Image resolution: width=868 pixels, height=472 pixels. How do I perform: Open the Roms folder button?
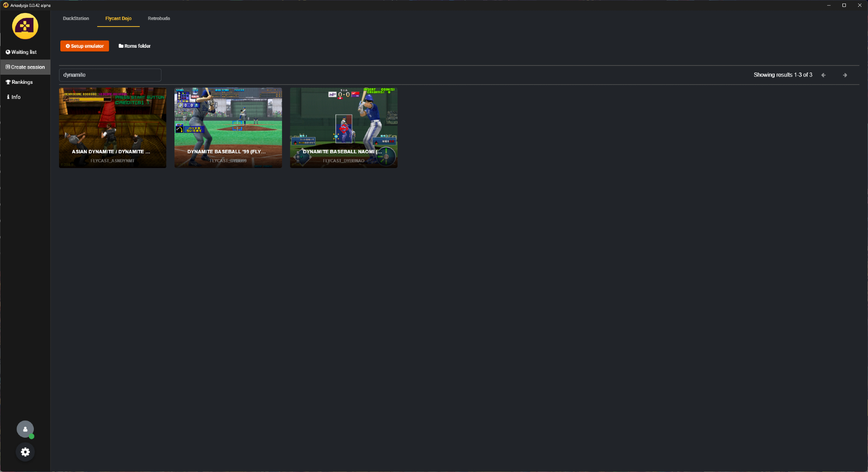135,46
